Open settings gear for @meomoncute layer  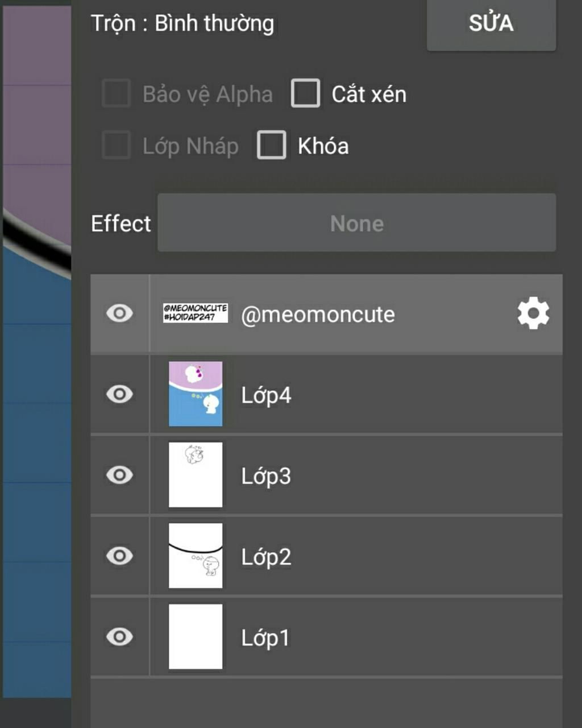coord(533,313)
